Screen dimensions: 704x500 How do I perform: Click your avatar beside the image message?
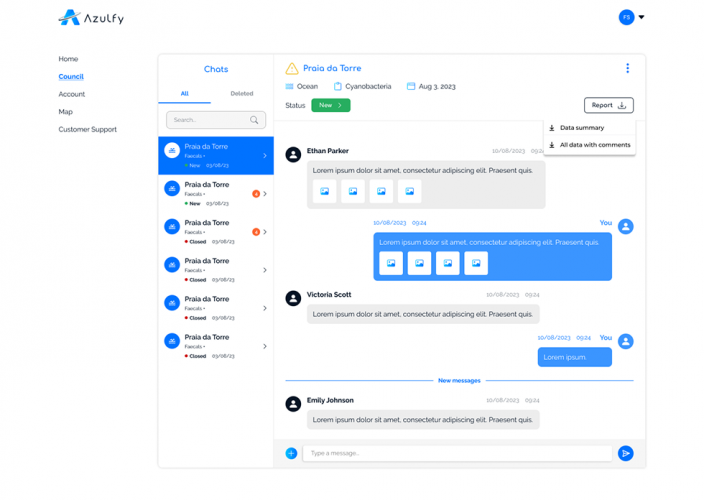(626, 226)
